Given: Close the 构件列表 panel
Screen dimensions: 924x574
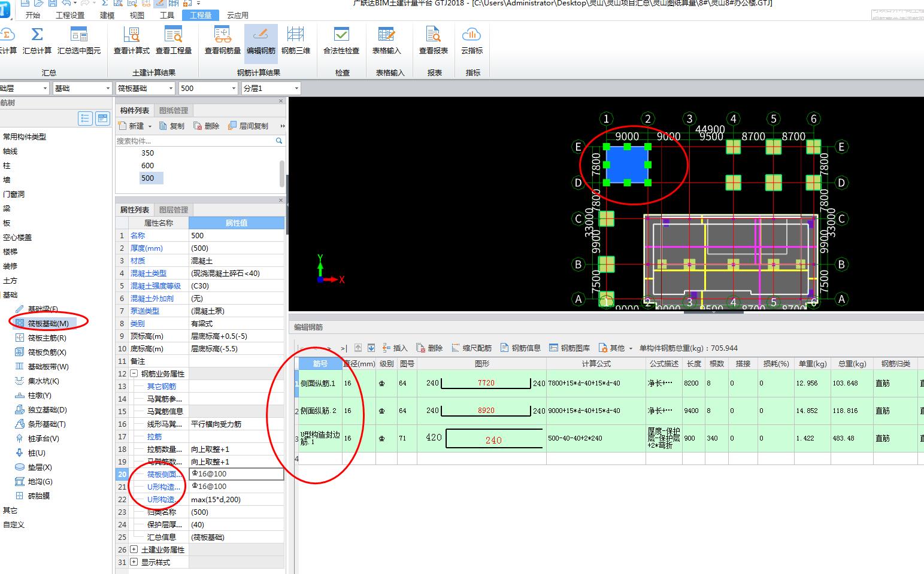Looking at the screenshot, I should tap(281, 101).
